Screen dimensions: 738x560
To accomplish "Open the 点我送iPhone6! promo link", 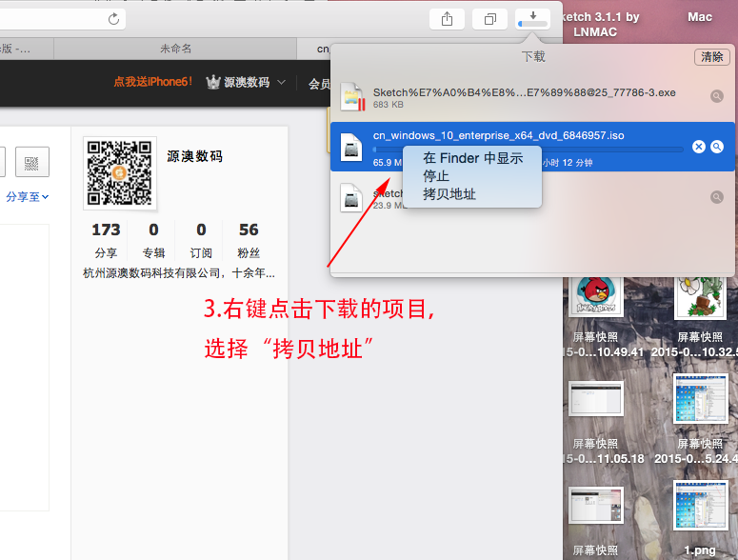I will click(153, 82).
